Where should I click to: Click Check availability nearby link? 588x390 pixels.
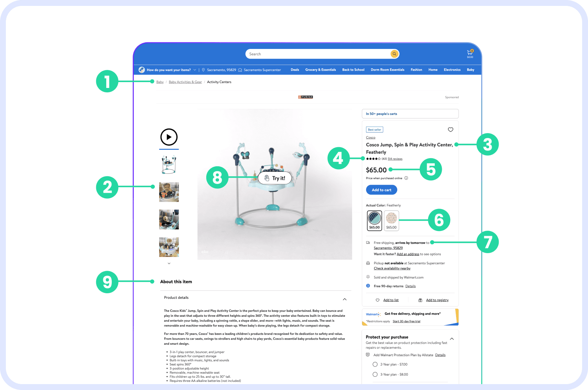pyautogui.click(x=392, y=269)
